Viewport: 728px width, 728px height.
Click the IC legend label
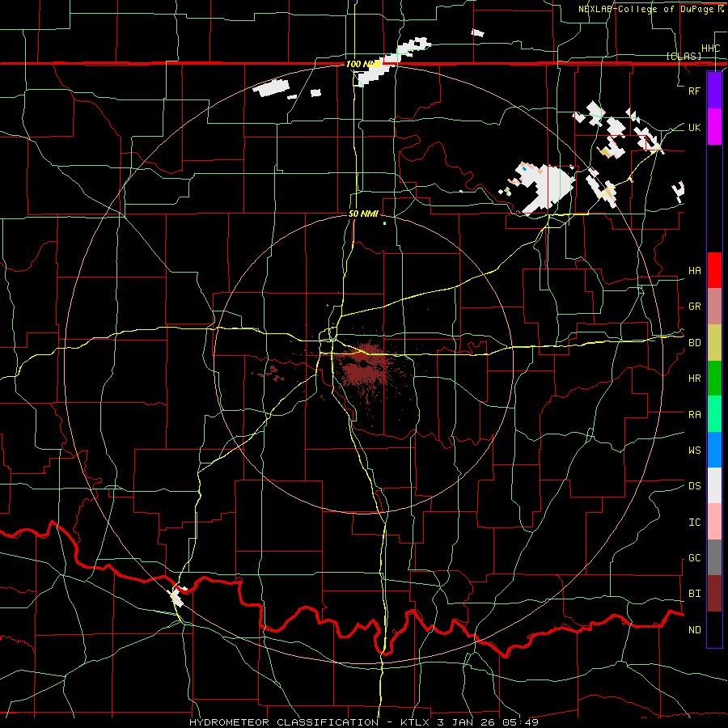[x=694, y=523]
